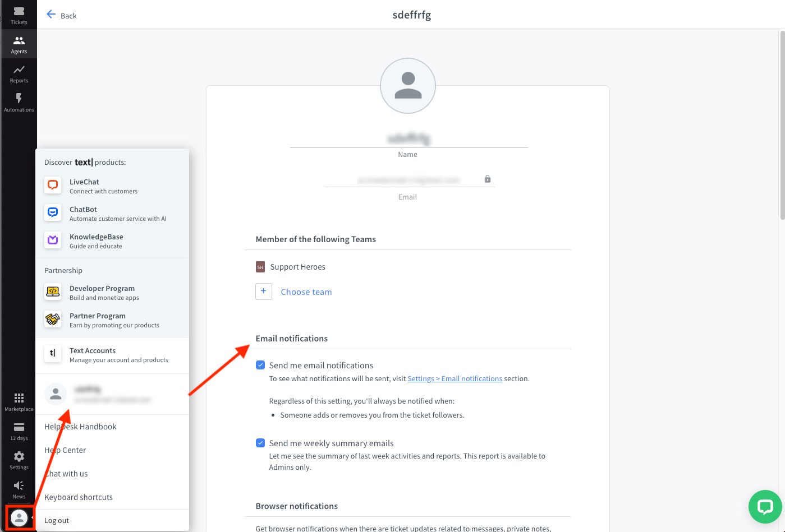
Task: Open Settings > Email notifications link
Action: 455,378
